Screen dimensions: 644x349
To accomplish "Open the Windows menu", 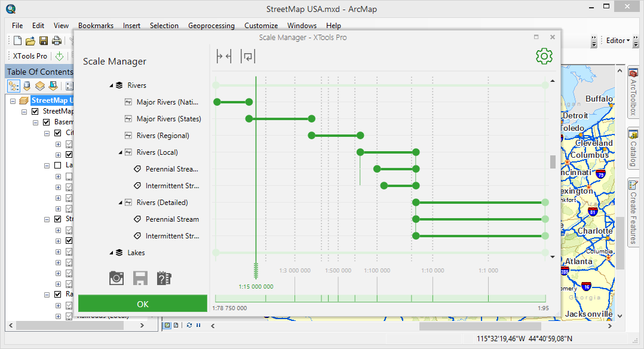I will tap(302, 26).
